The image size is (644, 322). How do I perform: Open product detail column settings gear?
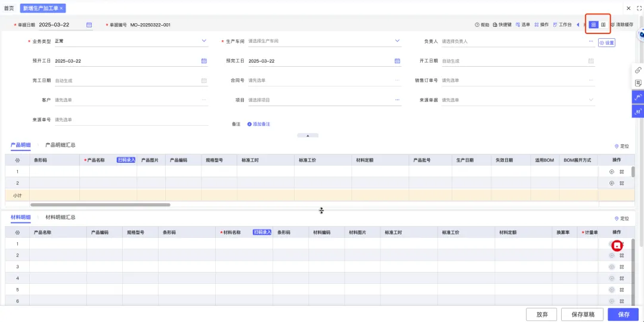pyautogui.click(x=17, y=160)
